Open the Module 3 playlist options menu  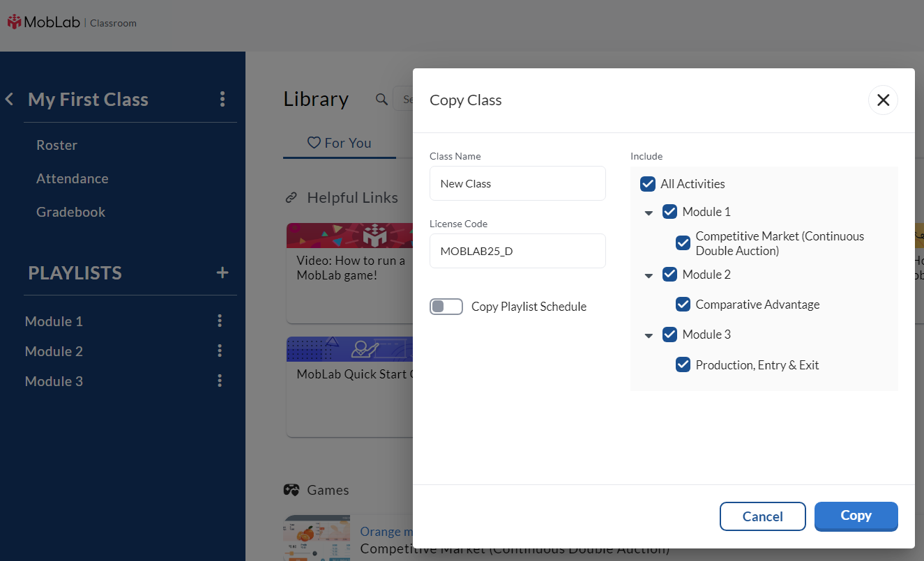pos(220,381)
